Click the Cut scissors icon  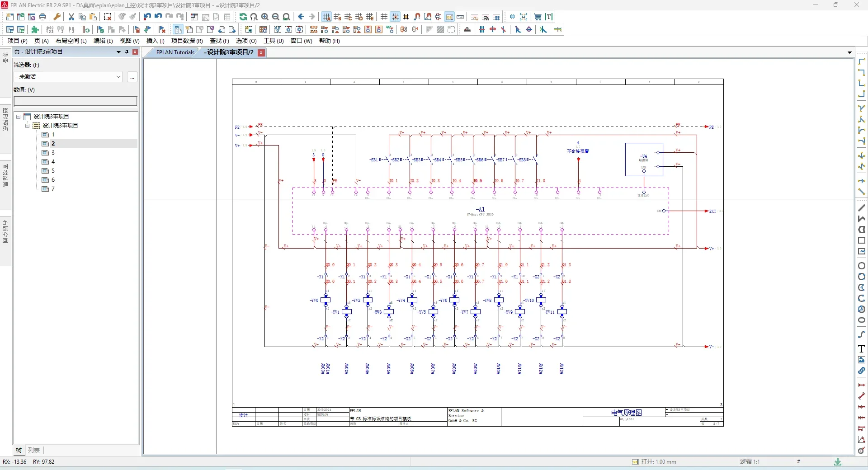click(71, 17)
